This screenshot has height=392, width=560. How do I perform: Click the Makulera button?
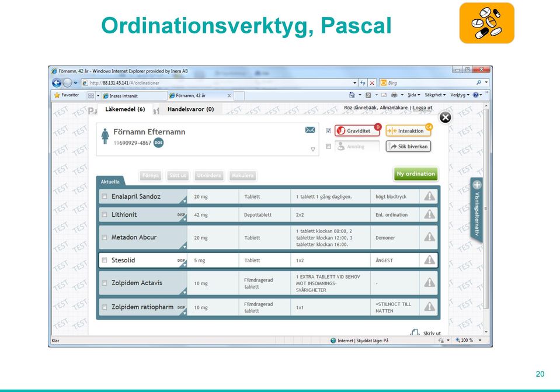[242, 175]
